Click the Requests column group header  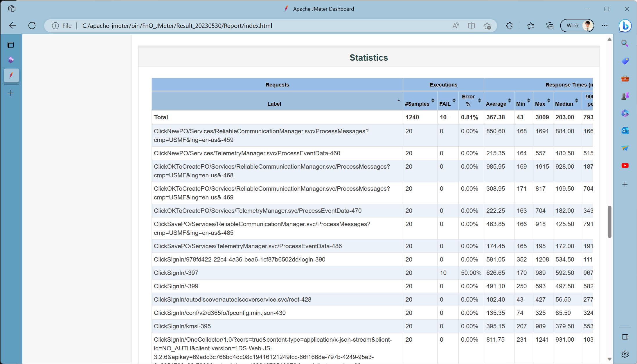pyautogui.click(x=277, y=84)
